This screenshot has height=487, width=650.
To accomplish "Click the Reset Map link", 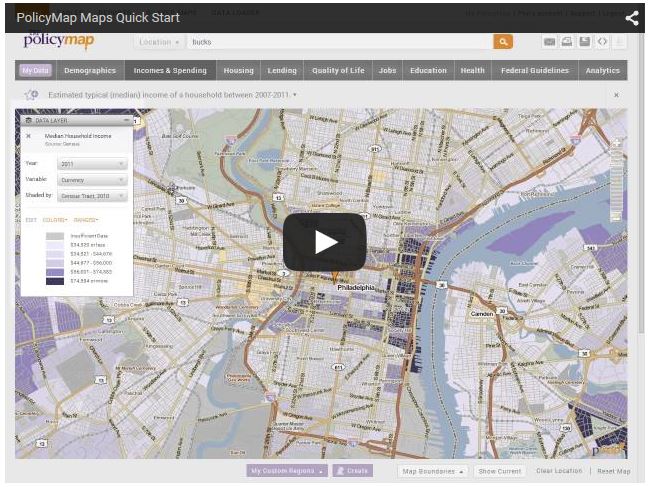I will [x=614, y=471].
